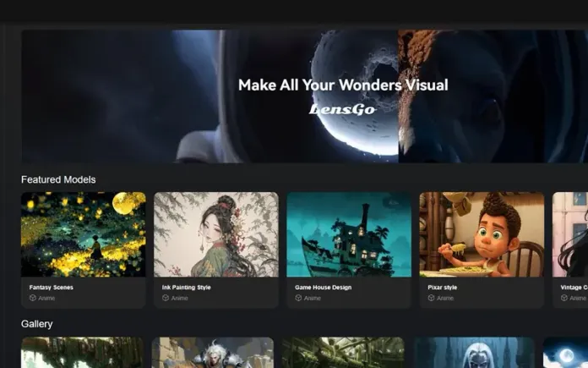
Task: Click the LensGo logo in the banner
Action: [x=342, y=109]
